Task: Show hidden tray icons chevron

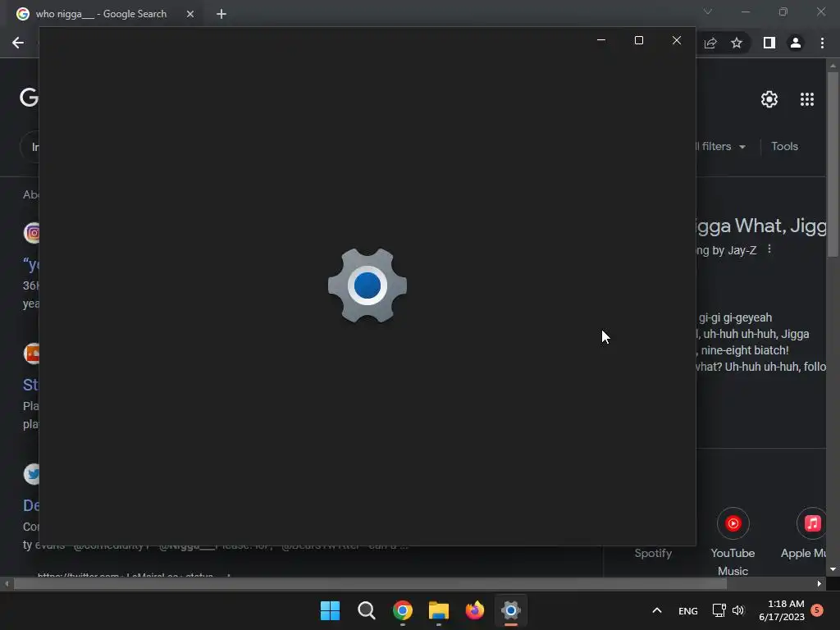Action: click(657, 610)
